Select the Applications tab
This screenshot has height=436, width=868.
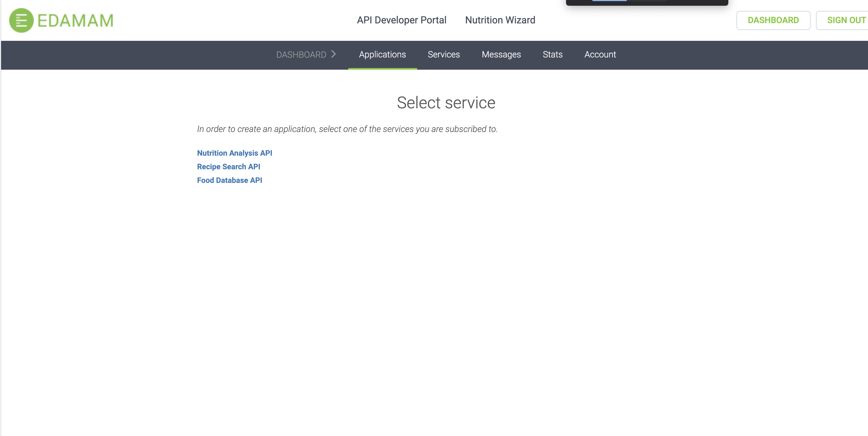[382, 55]
